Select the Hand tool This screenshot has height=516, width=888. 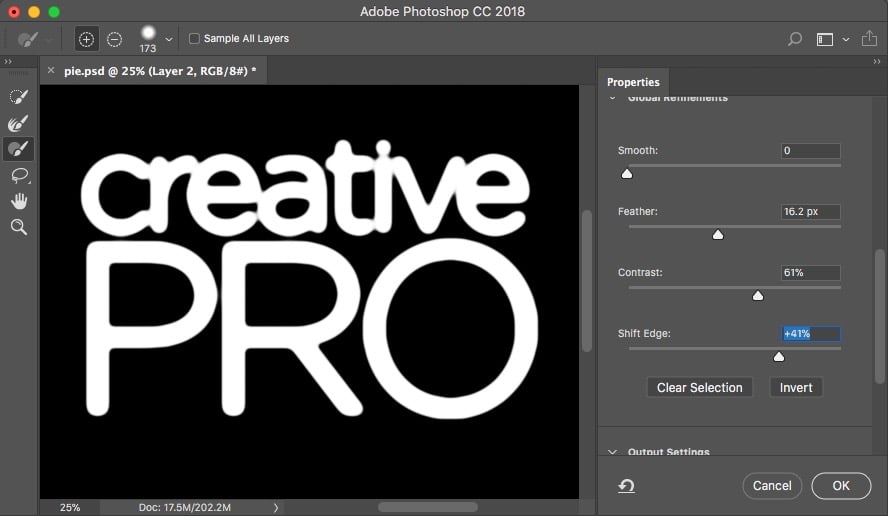point(18,201)
